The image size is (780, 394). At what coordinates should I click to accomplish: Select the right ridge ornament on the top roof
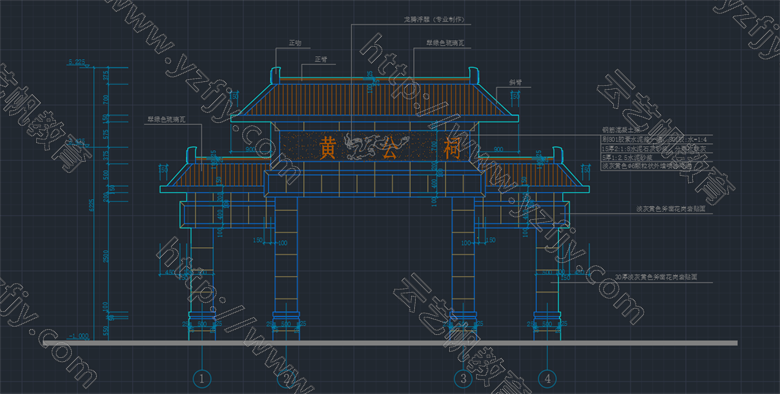(x=473, y=76)
